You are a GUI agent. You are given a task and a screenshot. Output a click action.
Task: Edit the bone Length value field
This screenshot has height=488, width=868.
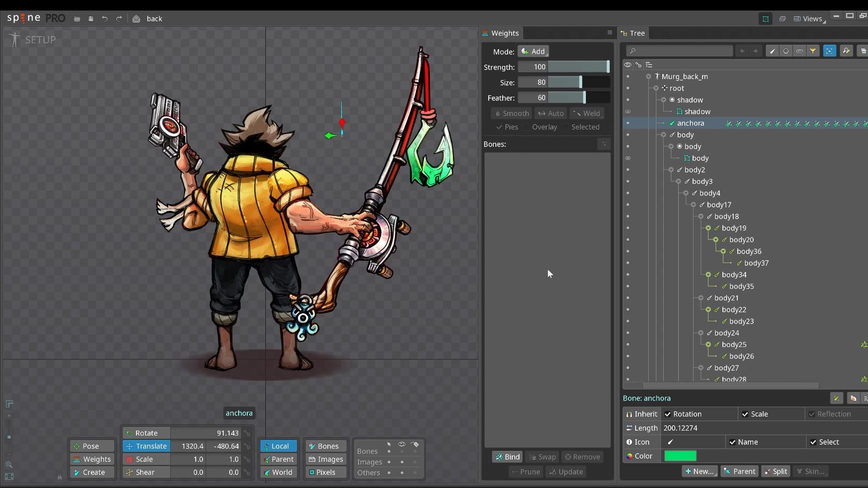(x=764, y=428)
